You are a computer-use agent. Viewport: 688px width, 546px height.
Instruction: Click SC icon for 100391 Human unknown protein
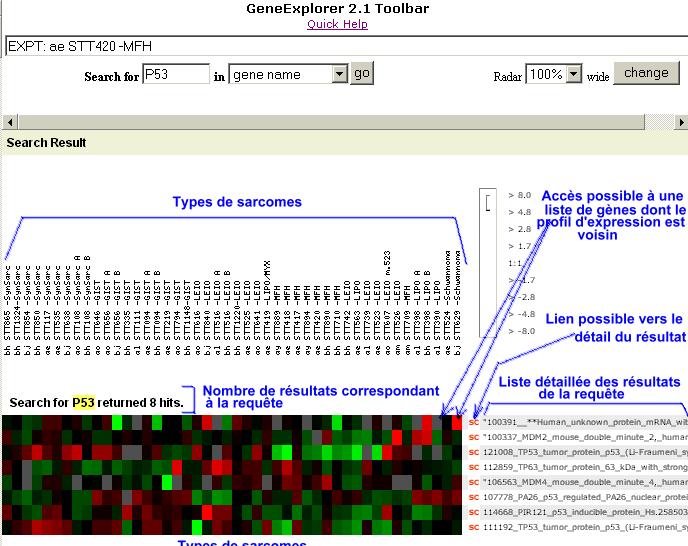[473, 422]
